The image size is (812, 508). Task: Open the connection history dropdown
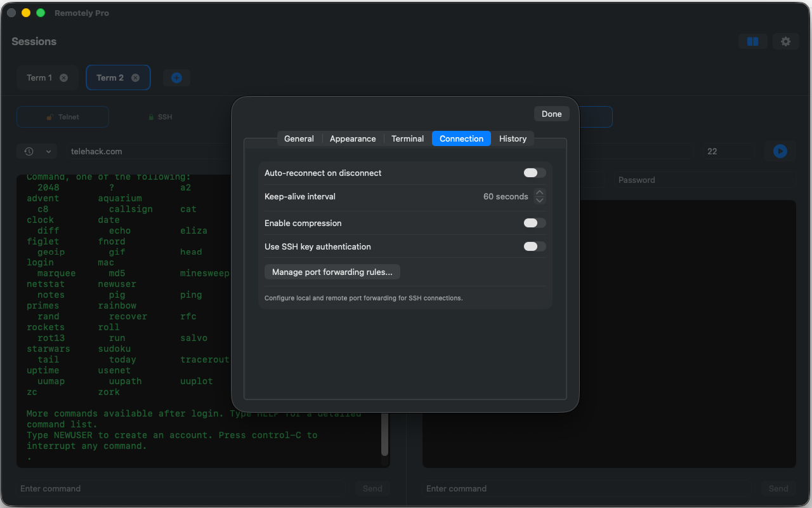coord(37,151)
